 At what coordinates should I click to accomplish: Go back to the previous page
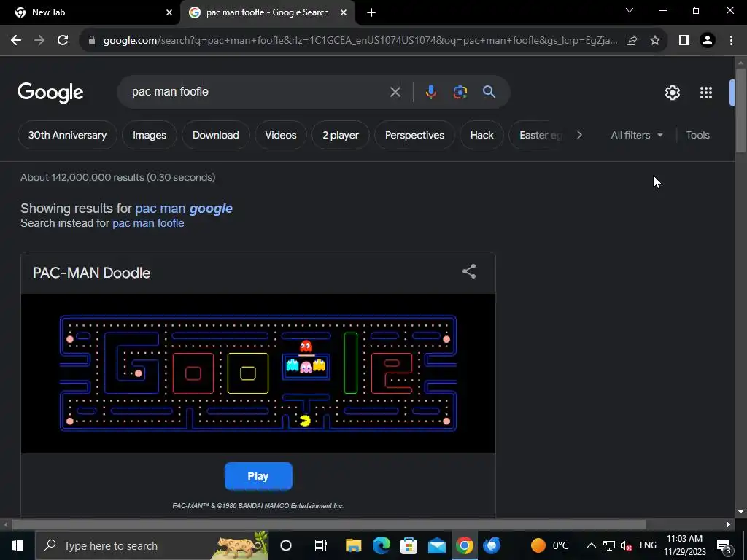coord(16,41)
